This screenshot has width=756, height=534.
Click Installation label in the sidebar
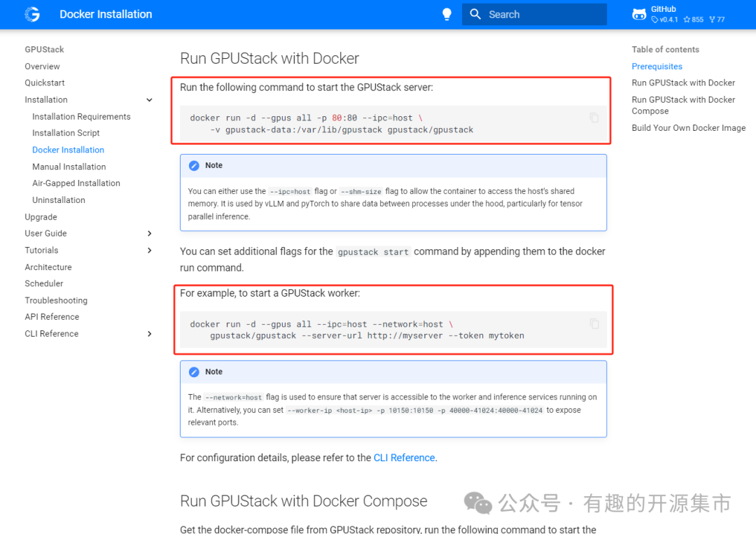pyautogui.click(x=46, y=100)
